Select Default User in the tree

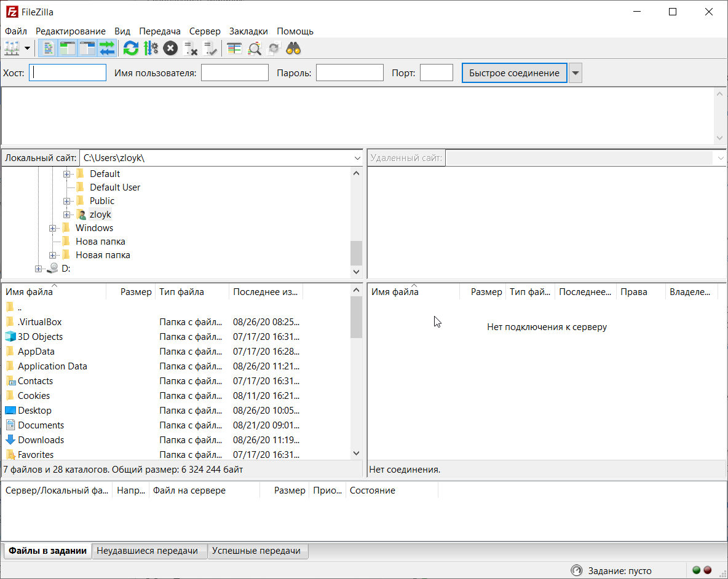tap(115, 187)
